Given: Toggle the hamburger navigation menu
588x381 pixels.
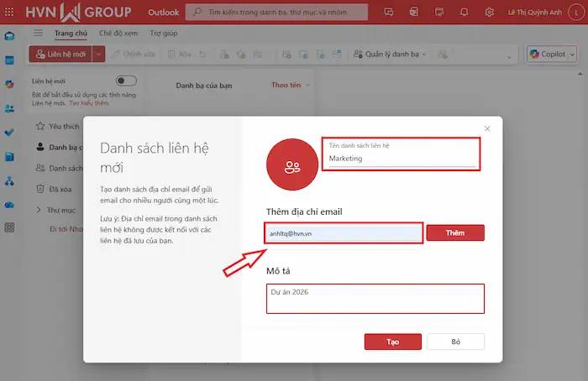Looking at the screenshot, I should pos(38,32).
